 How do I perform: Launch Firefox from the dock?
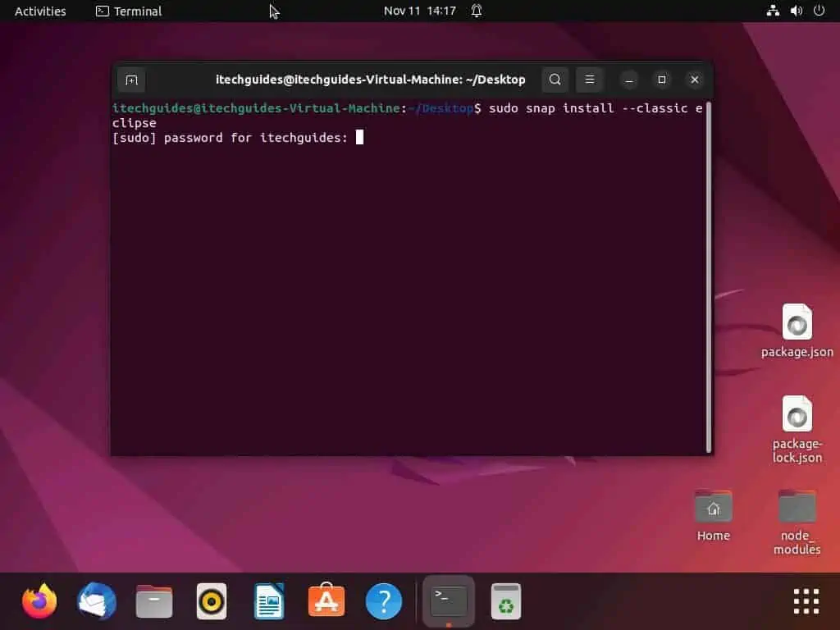(39, 601)
